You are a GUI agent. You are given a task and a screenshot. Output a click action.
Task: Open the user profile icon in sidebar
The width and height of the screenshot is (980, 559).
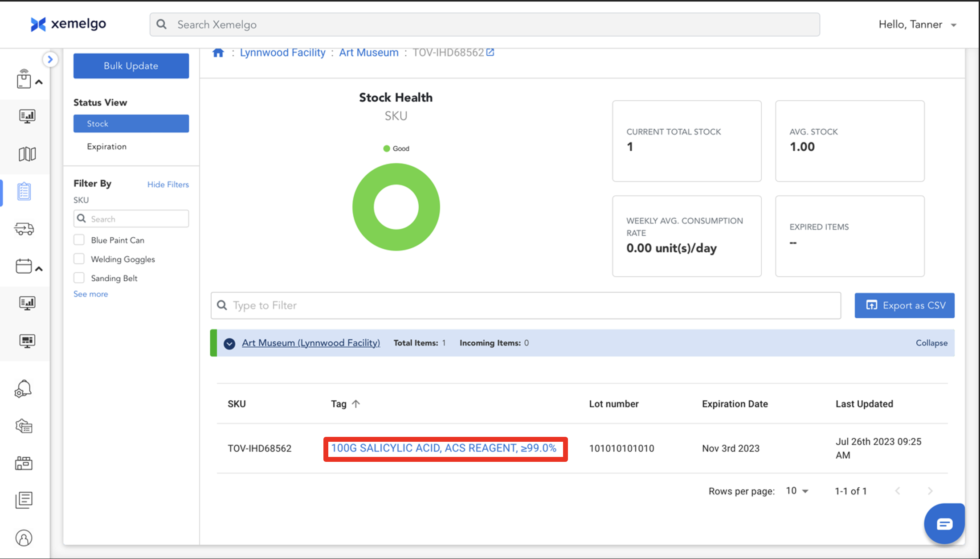pos(24,538)
